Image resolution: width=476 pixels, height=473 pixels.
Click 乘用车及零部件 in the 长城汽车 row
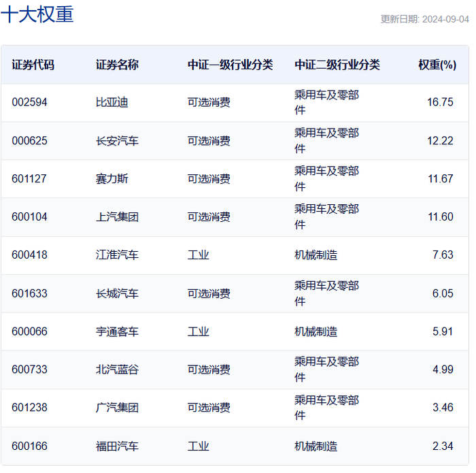point(326,294)
